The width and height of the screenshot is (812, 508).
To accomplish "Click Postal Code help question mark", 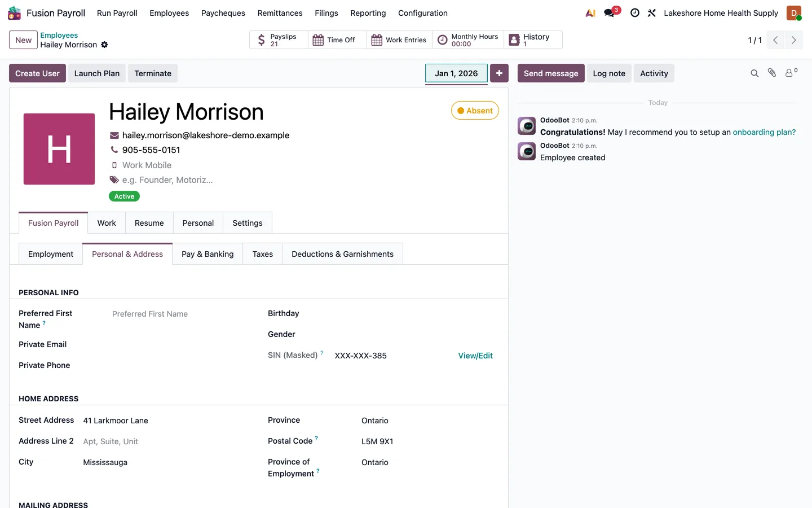I will pyautogui.click(x=316, y=438).
